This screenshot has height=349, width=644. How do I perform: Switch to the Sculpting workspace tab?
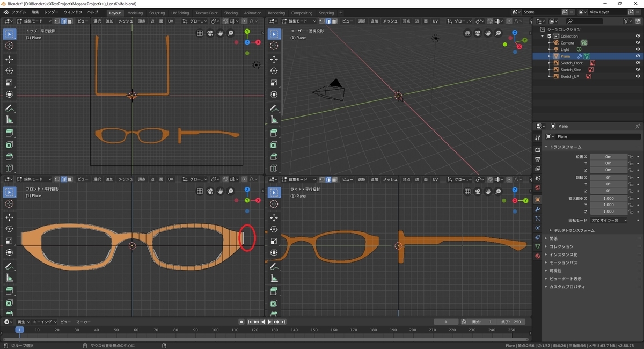157,13
